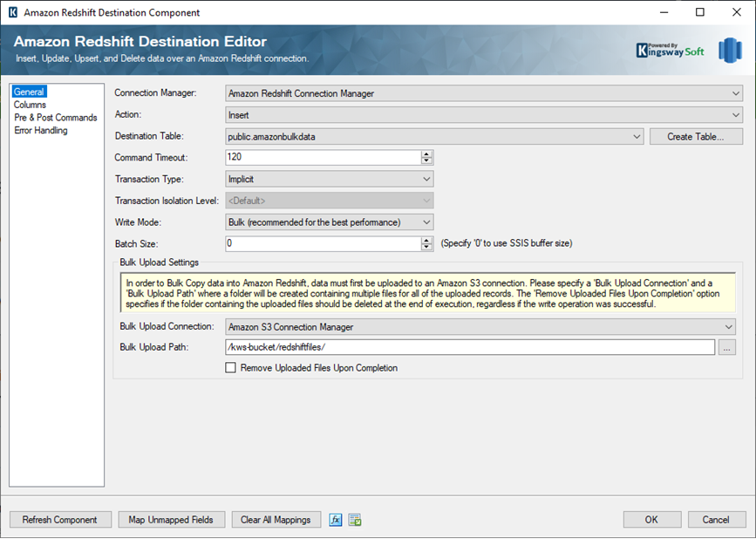Go to the Error Handling page

pos(41,130)
